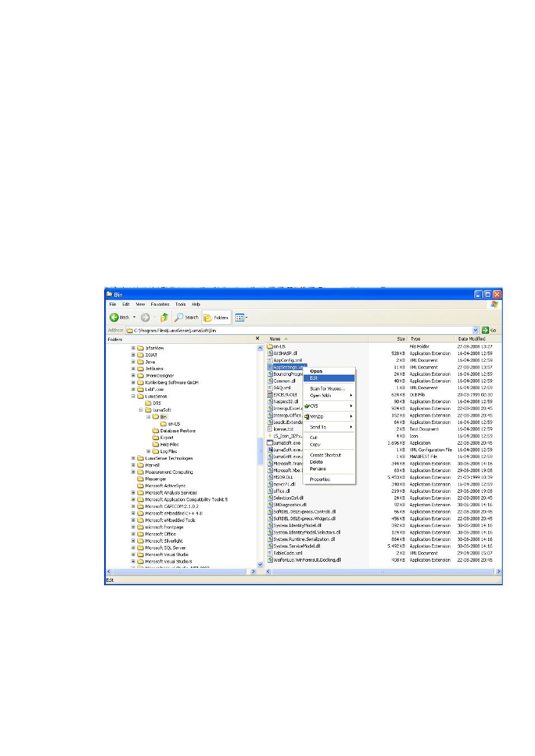Choose Cut in the context menu
The height and width of the screenshot is (756, 535).
coord(329,438)
